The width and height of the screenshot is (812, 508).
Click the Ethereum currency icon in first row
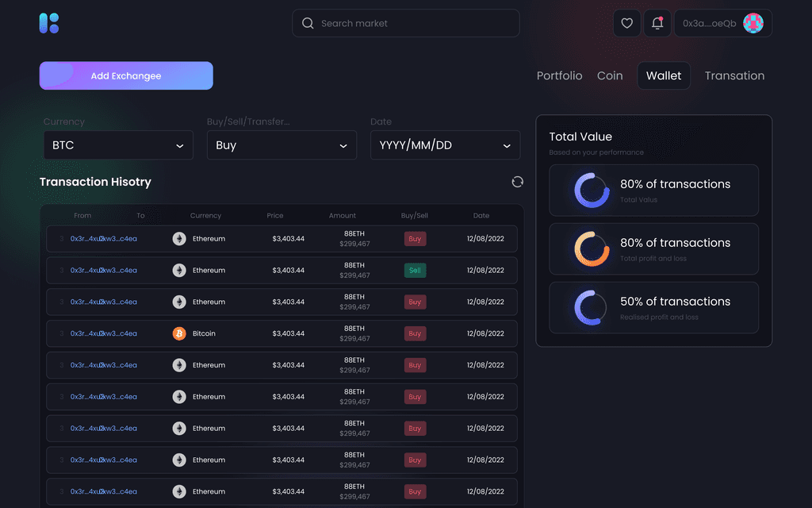click(178, 238)
